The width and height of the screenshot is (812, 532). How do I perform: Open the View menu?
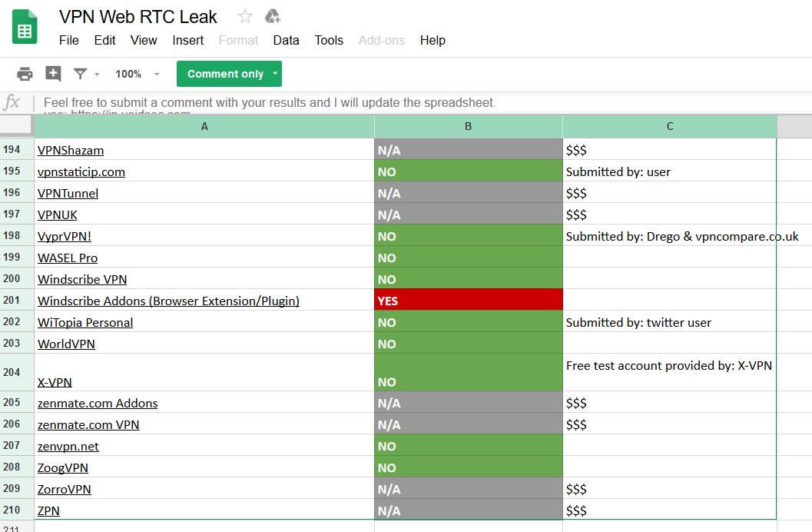pos(144,41)
